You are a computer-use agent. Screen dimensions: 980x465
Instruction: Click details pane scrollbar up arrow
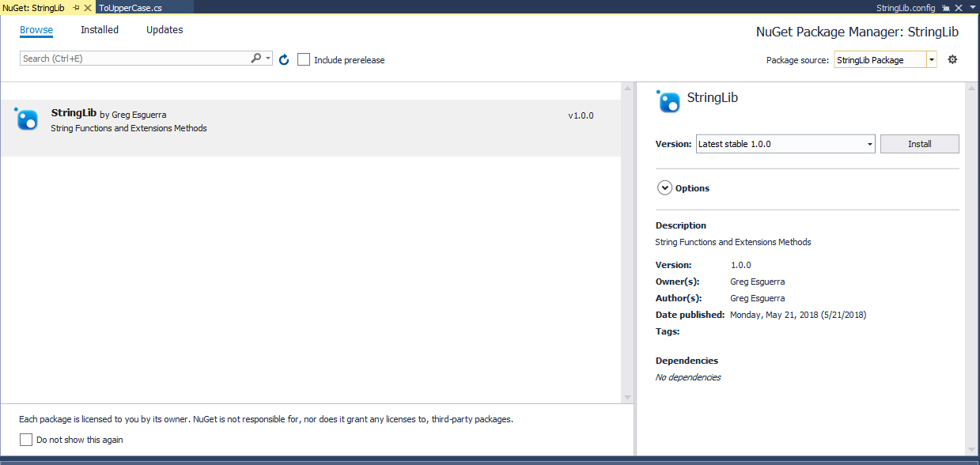point(972,89)
